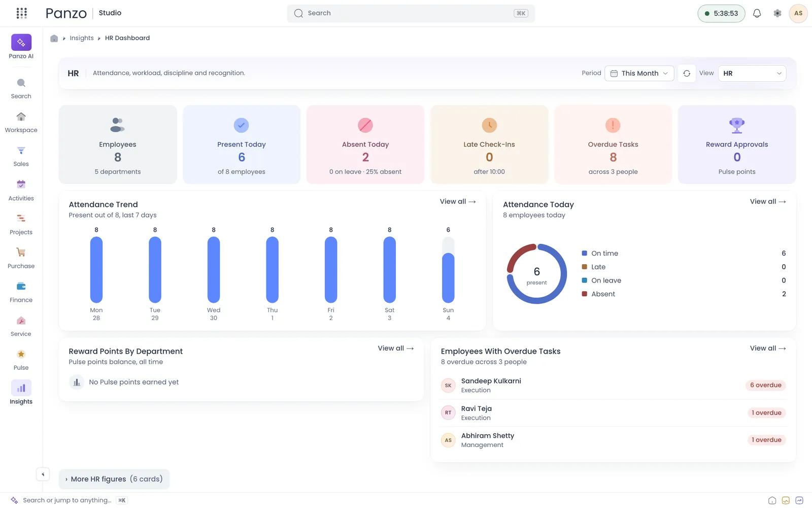Image resolution: width=812 pixels, height=508 pixels.
Task: Click the Absent legend swatch
Action: tap(585, 294)
